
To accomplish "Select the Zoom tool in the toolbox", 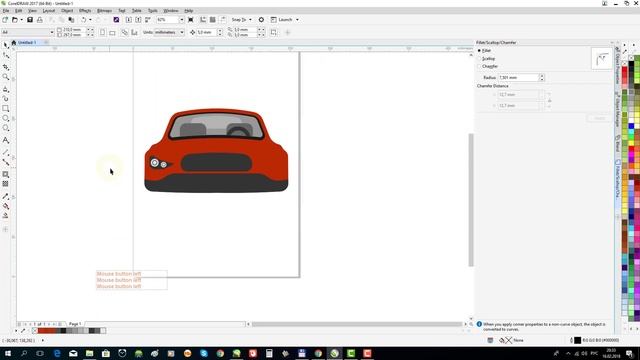I will coord(6,77).
